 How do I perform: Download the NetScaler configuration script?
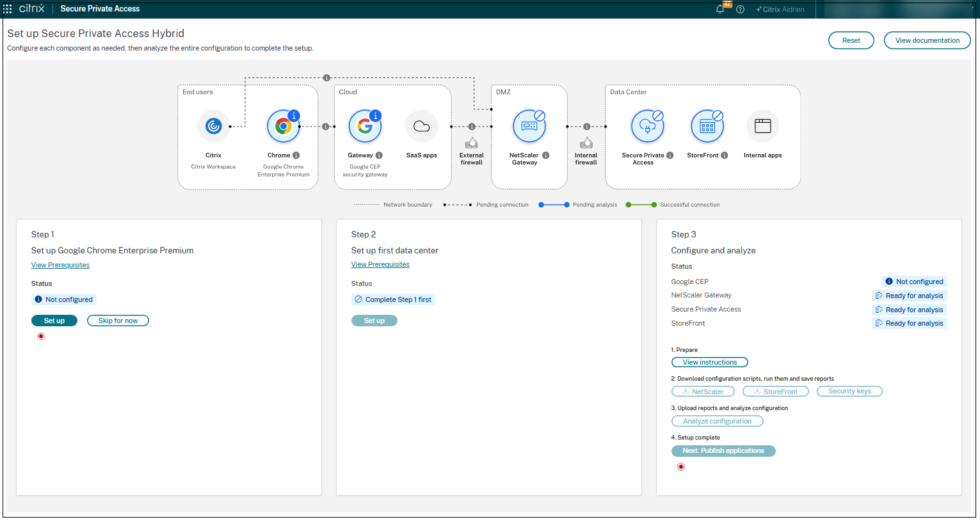703,392
